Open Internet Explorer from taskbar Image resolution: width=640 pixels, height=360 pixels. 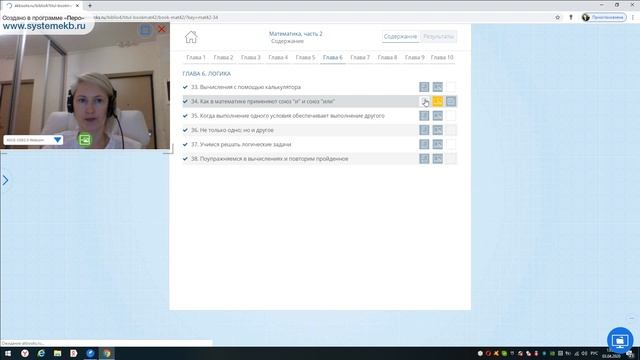tap(41, 353)
